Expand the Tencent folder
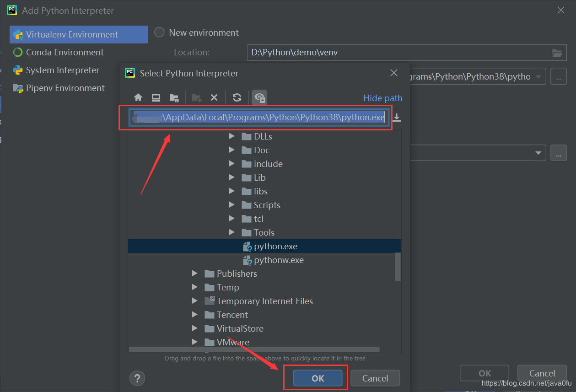 [195, 315]
